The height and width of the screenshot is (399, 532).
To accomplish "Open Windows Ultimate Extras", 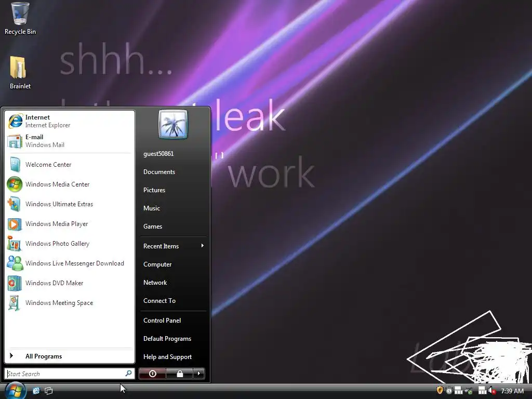I will (x=70, y=204).
